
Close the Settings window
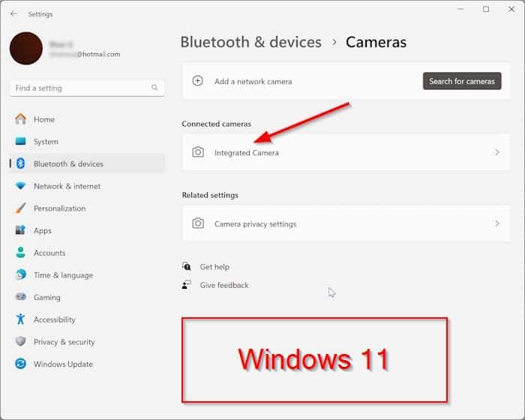coord(511,9)
